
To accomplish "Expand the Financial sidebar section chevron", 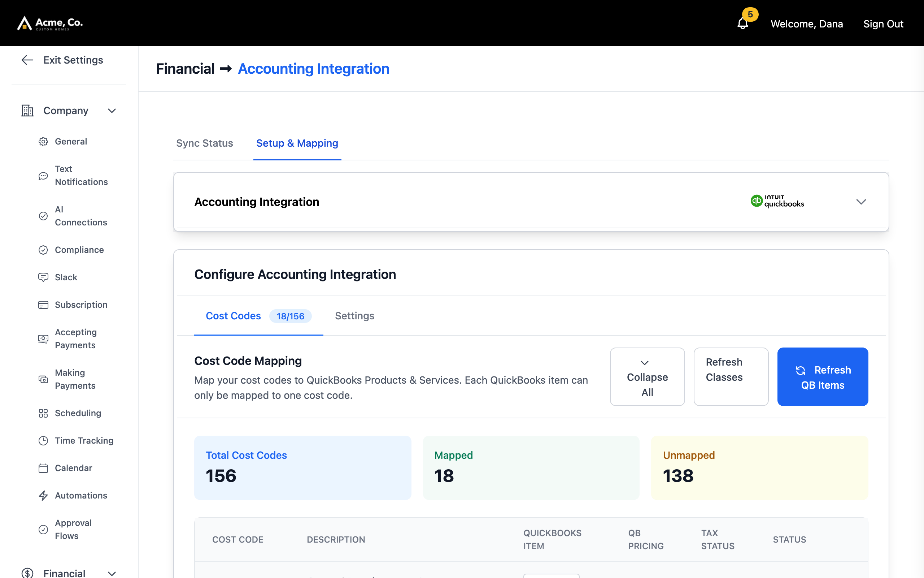I will [x=112, y=573].
